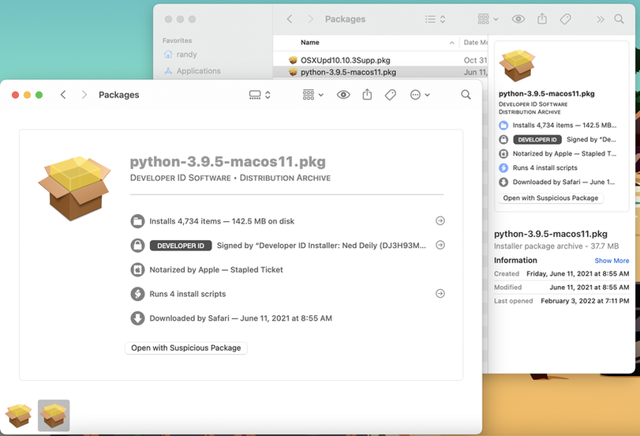Sort by Date Modified column header
Image resolution: width=640 pixels, height=436 pixels.
pos(475,42)
